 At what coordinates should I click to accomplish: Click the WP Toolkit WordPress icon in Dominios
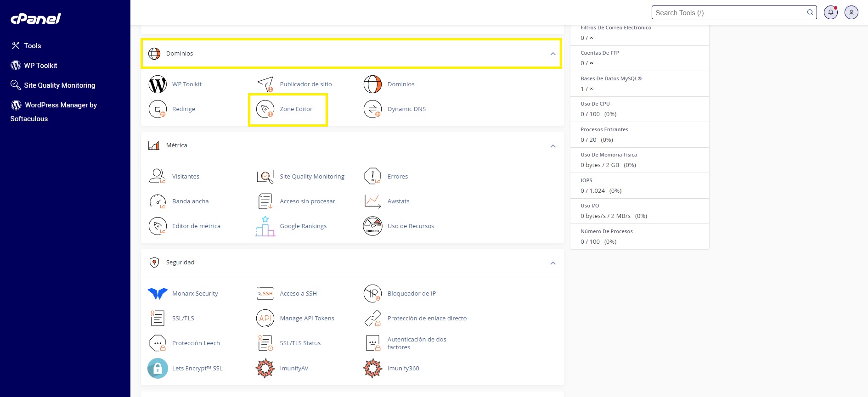coord(158,84)
